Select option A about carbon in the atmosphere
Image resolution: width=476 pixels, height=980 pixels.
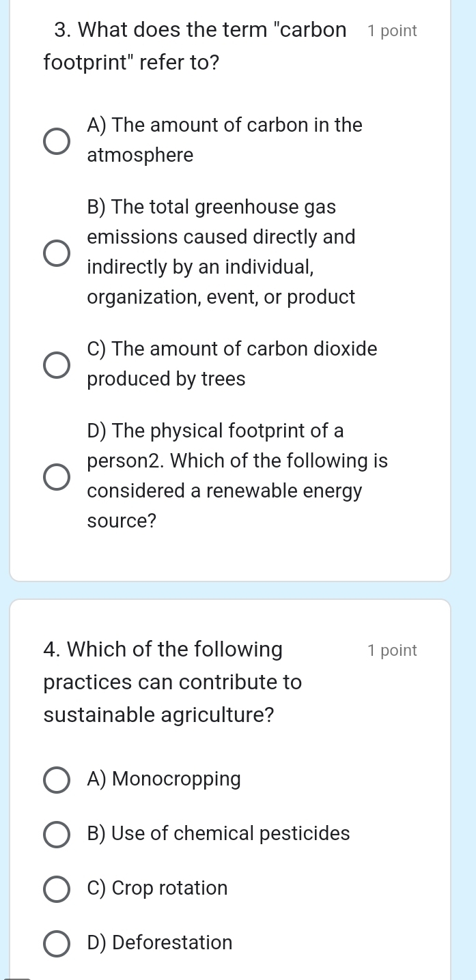coord(57,141)
